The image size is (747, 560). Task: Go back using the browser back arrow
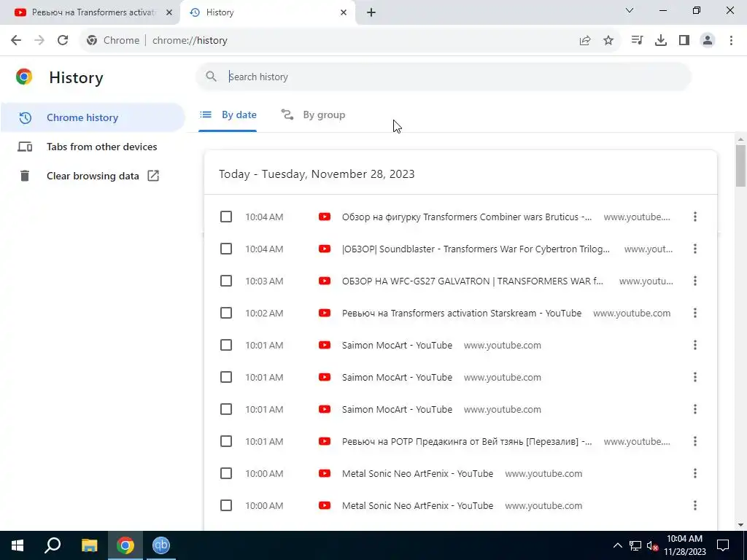[x=16, y=41]
